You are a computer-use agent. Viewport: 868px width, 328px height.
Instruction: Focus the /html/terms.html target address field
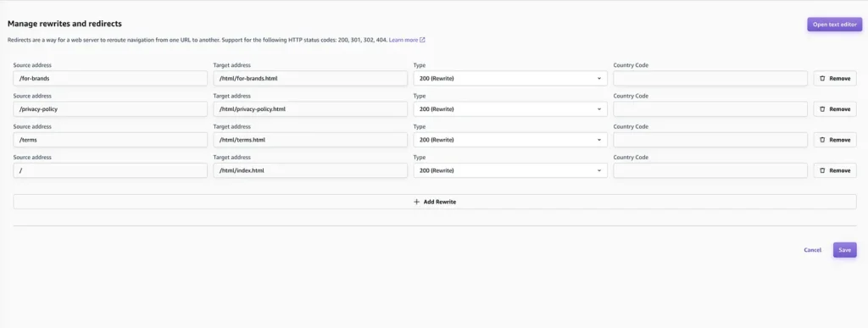(310, 140)
